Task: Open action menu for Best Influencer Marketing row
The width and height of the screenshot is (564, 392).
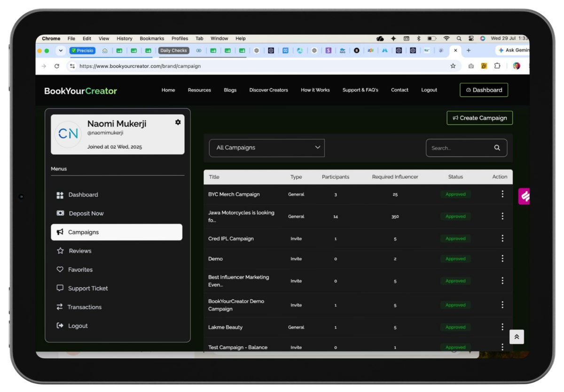Action: [x=502, y=281]
